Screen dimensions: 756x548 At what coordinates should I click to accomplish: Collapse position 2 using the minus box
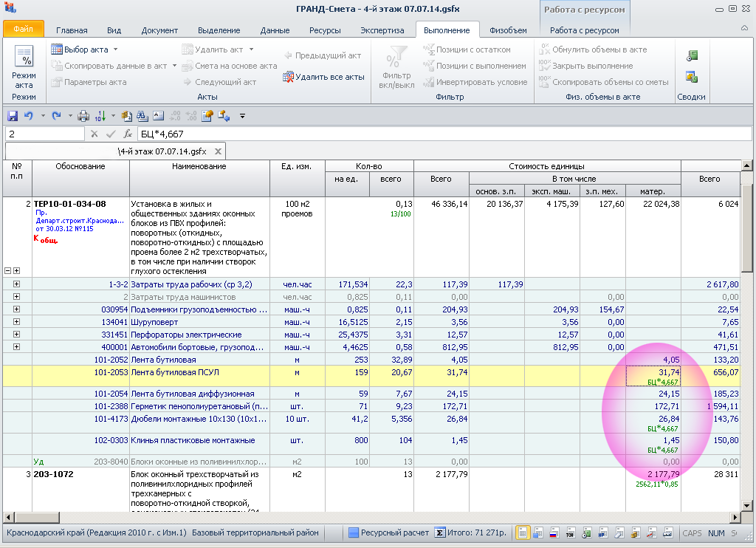pos(8,271)
